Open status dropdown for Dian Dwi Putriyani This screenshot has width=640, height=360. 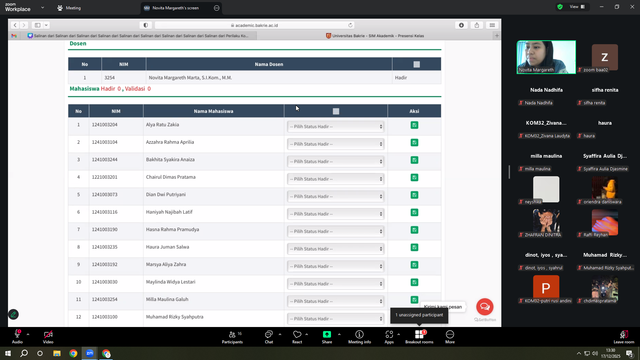[x=336, y=196]
